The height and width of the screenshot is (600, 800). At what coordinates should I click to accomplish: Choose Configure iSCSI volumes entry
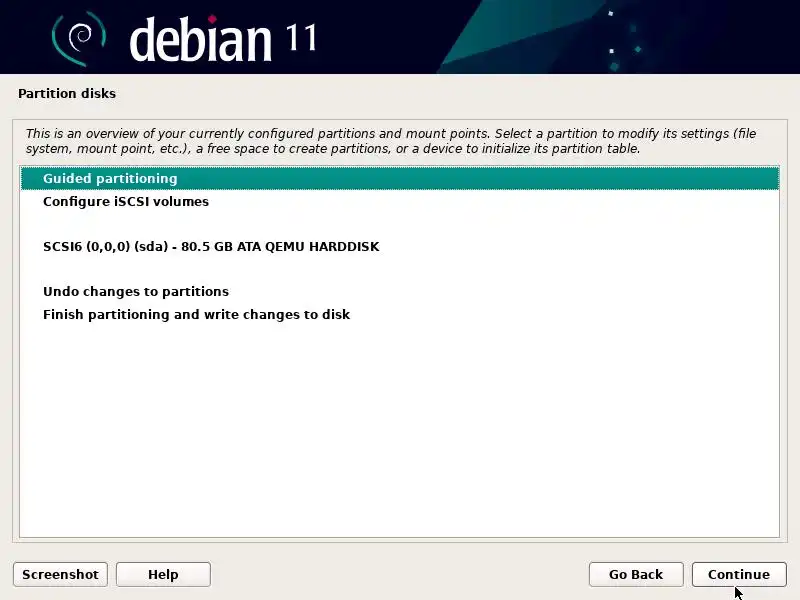(x=400, y=202)
